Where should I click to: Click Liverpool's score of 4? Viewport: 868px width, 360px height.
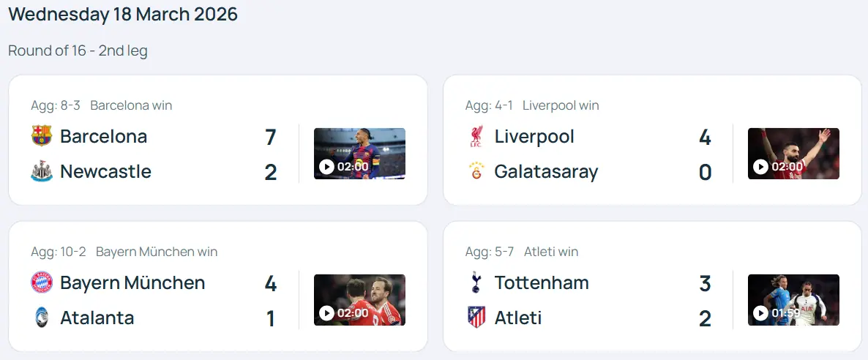pyautogui.click(x=705, y=137)
